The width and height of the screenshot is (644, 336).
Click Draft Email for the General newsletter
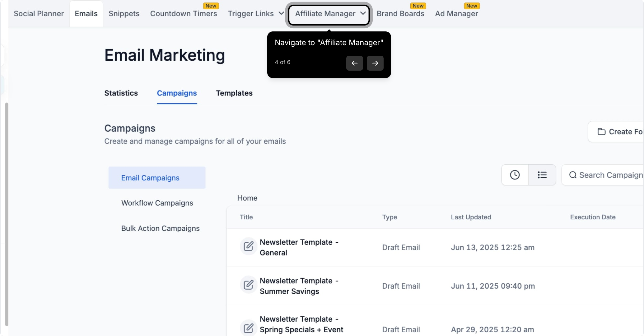(x=401, y=247)
